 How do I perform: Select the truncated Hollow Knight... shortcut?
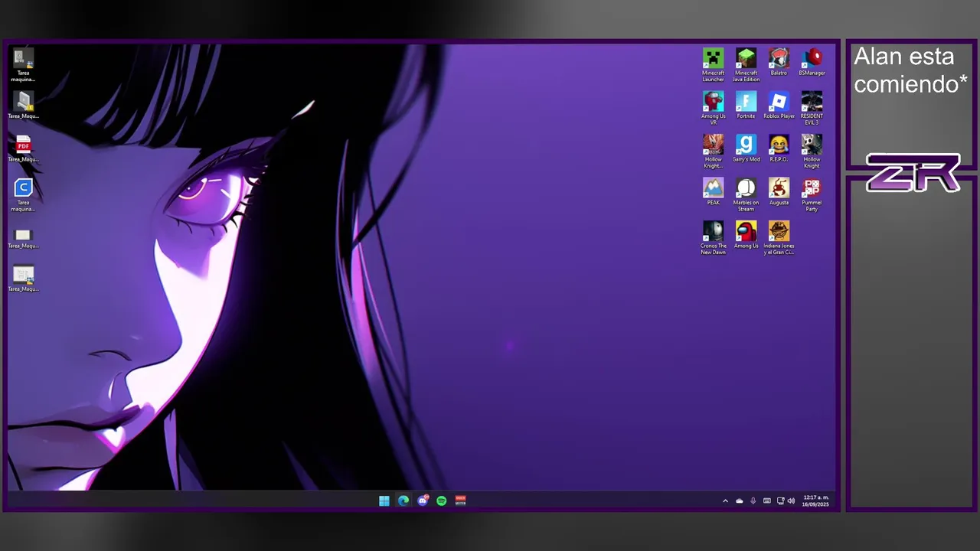(x=713, y=152)
